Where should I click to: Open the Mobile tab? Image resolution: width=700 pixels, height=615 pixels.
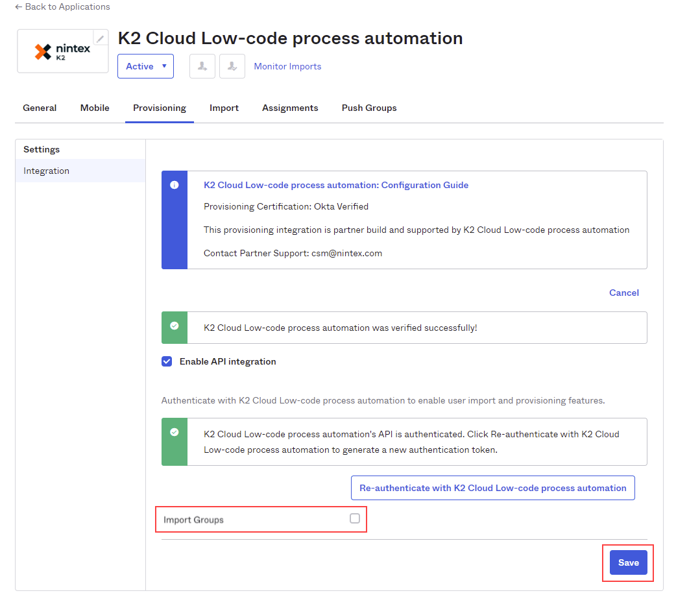(95, 108)
